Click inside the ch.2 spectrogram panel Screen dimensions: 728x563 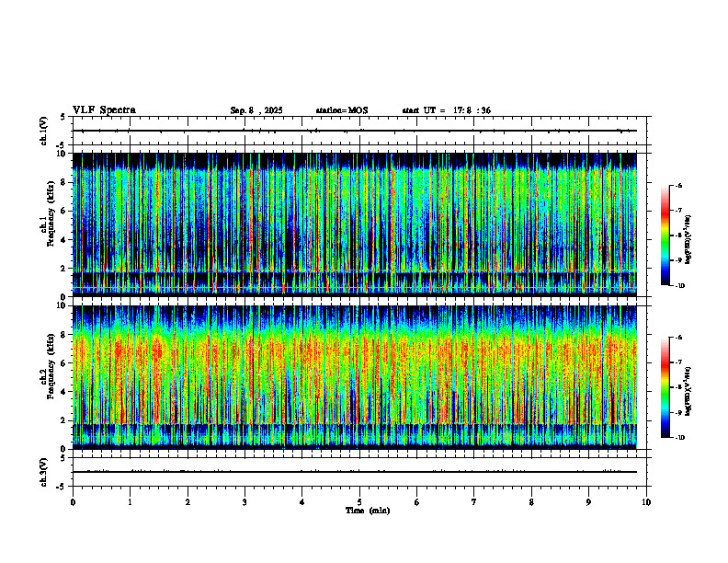tap(355, 377)
